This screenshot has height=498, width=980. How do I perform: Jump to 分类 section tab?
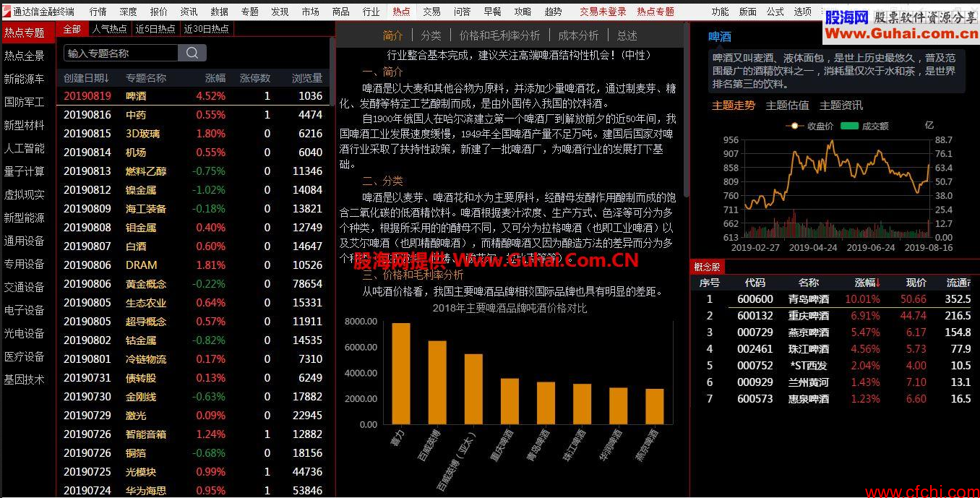[x=431, y=35]
